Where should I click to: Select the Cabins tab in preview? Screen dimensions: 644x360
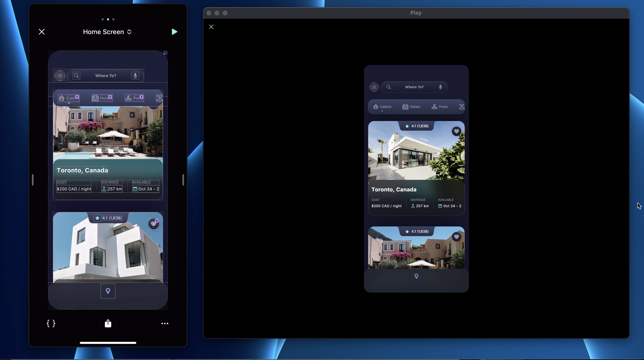[382, 107]
